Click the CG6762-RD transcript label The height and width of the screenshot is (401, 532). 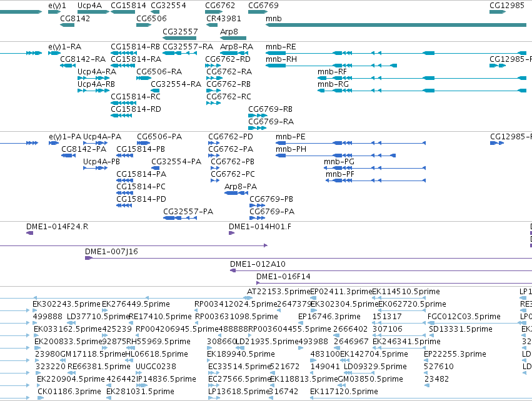coord(228,59)
